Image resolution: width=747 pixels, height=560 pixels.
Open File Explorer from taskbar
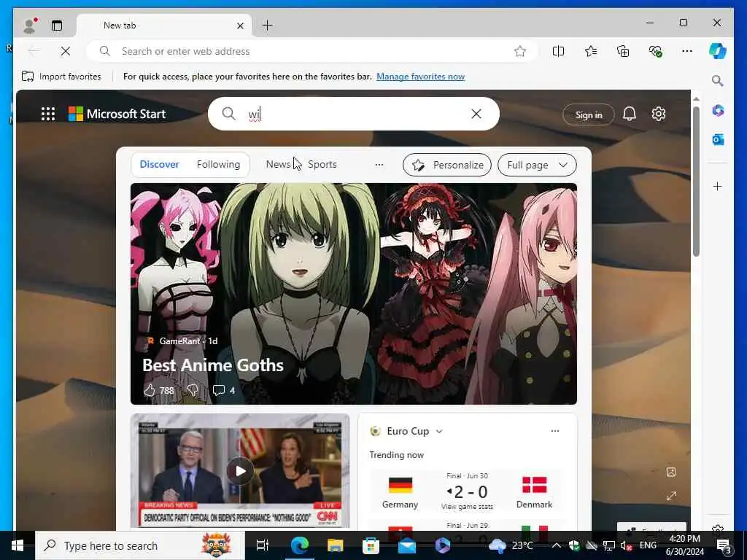(336, 545)
